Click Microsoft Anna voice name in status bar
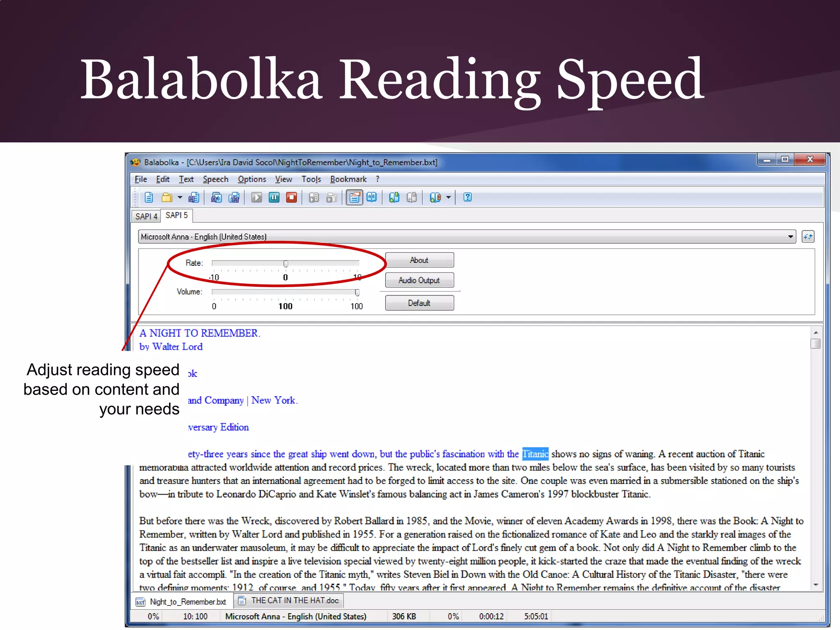The height and width of the screenshot is (630, 840). pos(296,616)
